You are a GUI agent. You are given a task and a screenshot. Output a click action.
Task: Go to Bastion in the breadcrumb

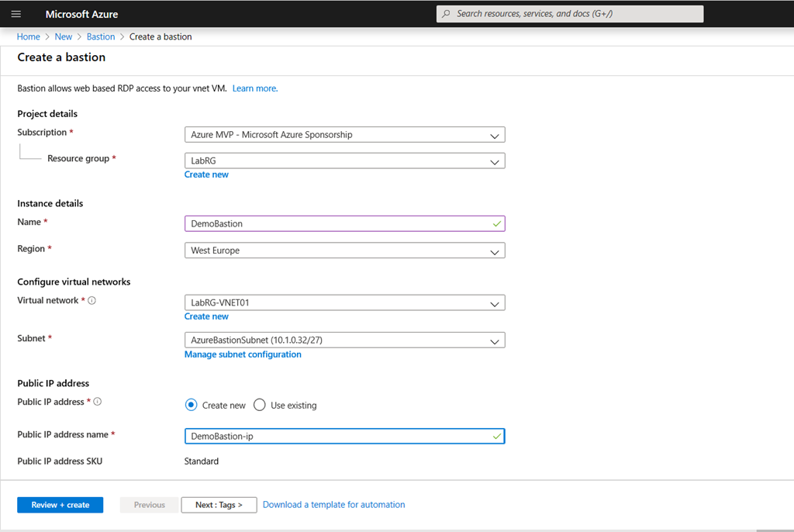click(x=101, y=36)
